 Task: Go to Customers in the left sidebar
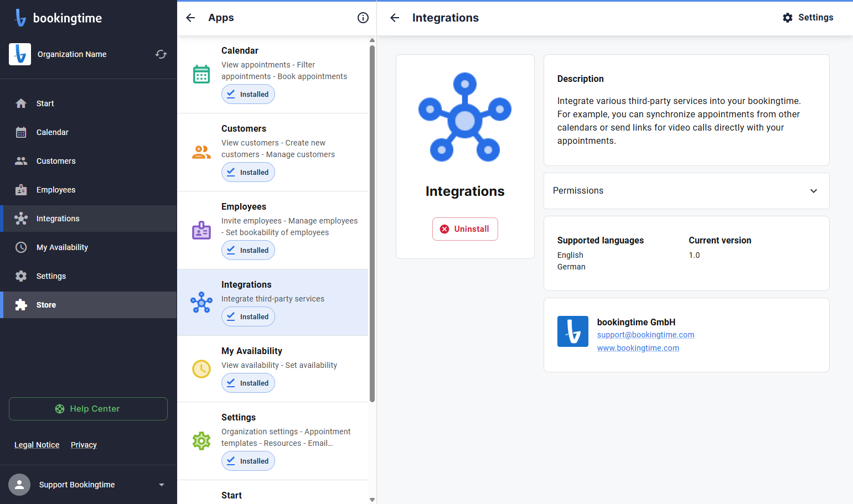89,161
